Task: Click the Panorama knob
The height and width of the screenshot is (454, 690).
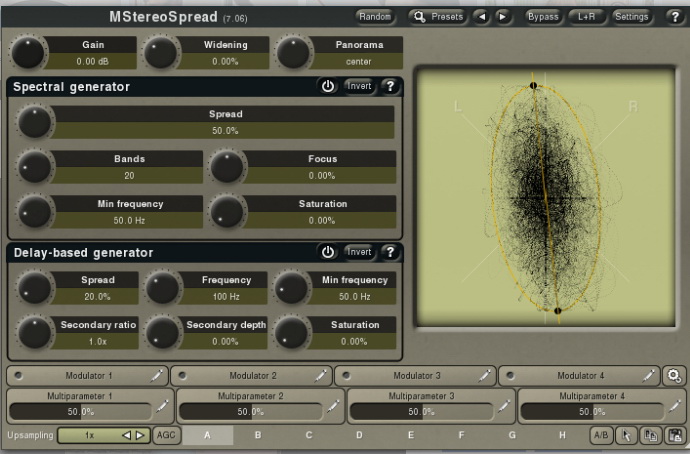Action: point(294,53)
